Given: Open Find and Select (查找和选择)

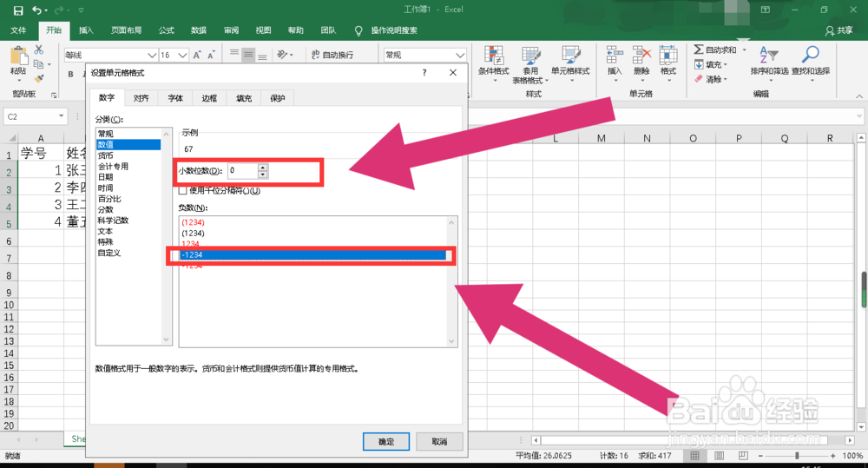Looking at the screenshot, I should click(x=811, y=63).
